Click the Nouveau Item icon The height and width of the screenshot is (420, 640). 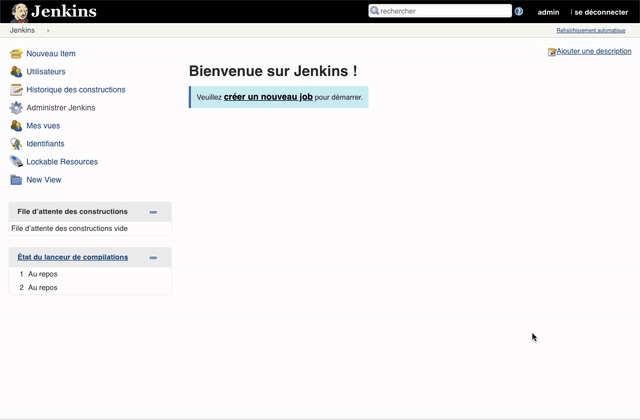pyautogui.click(x=16, y=53)
